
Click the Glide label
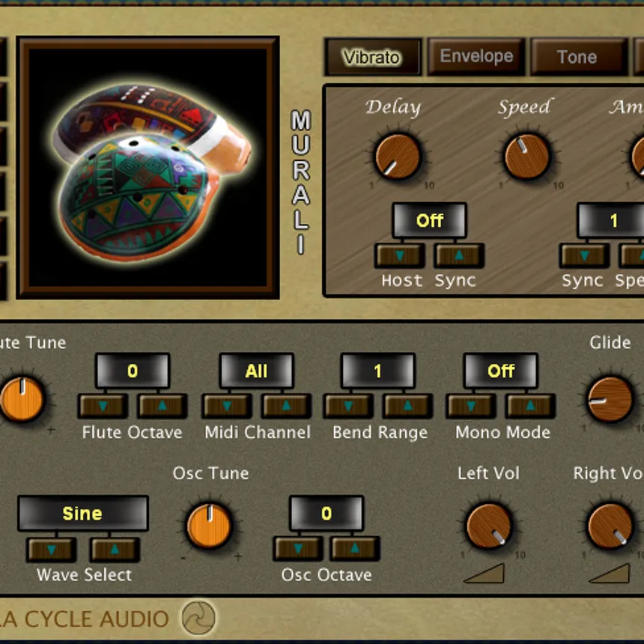(x=610, y=342)
